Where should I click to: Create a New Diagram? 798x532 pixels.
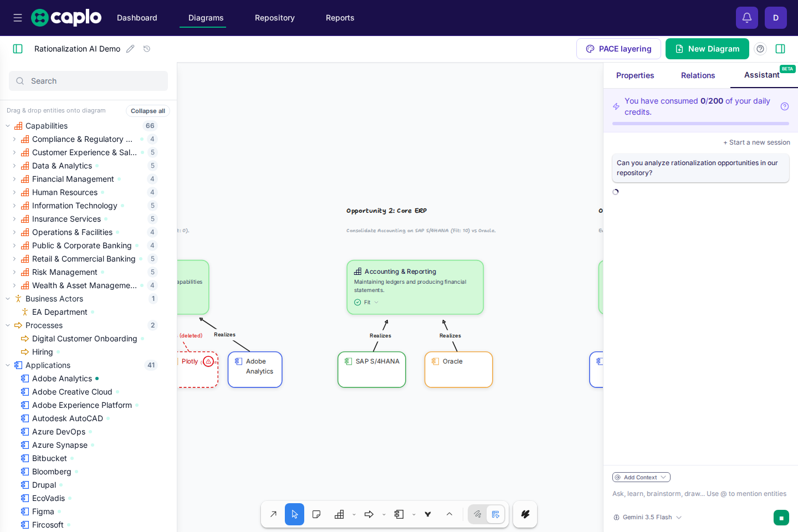(707, 49)
